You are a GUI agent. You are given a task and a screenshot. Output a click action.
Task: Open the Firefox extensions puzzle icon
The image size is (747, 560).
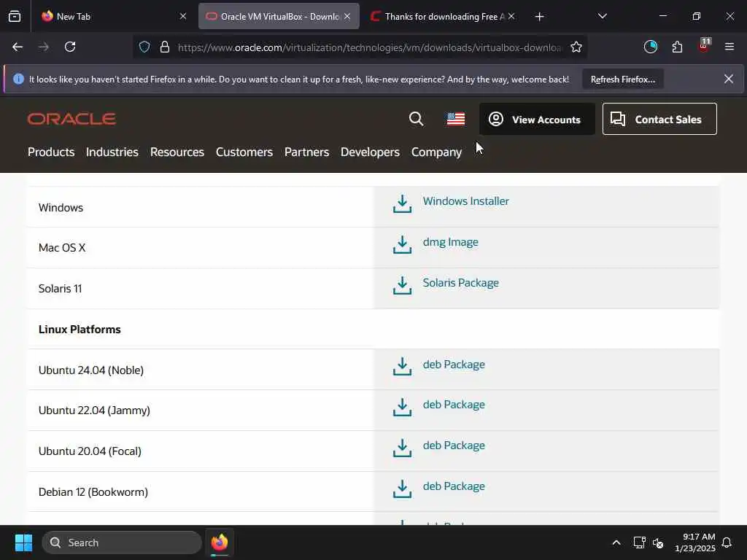pyautogui.click(x=677, y=47)
